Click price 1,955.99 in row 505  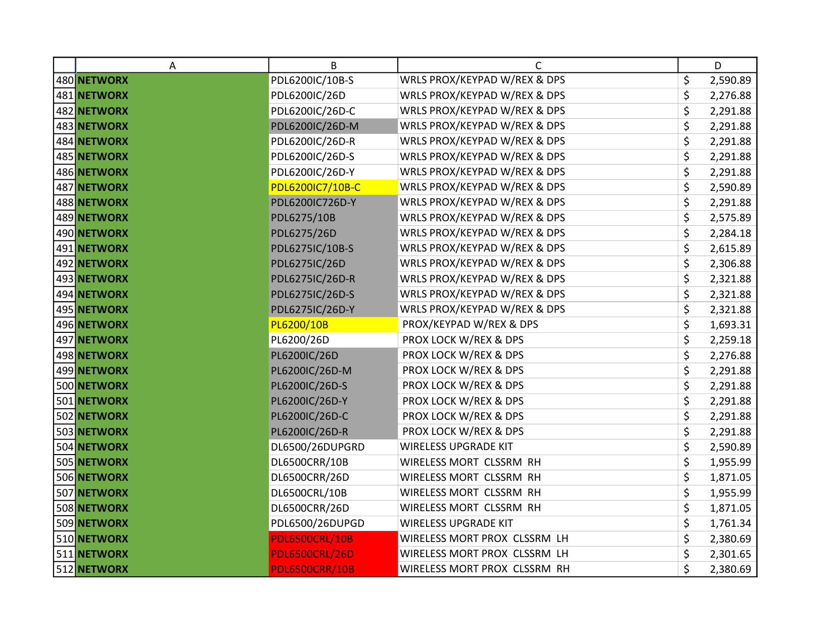[x=717, y=462]
